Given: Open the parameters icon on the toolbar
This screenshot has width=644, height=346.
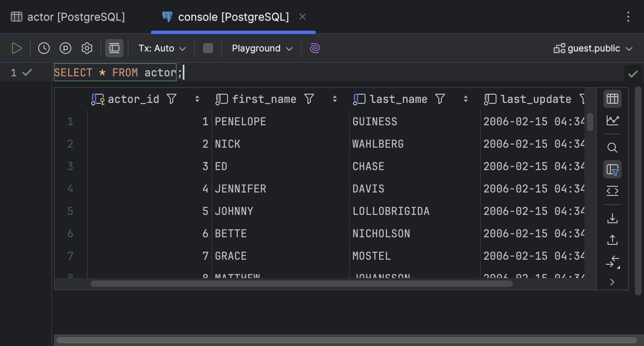Looking at the screenshot, I should click(65, 48).
